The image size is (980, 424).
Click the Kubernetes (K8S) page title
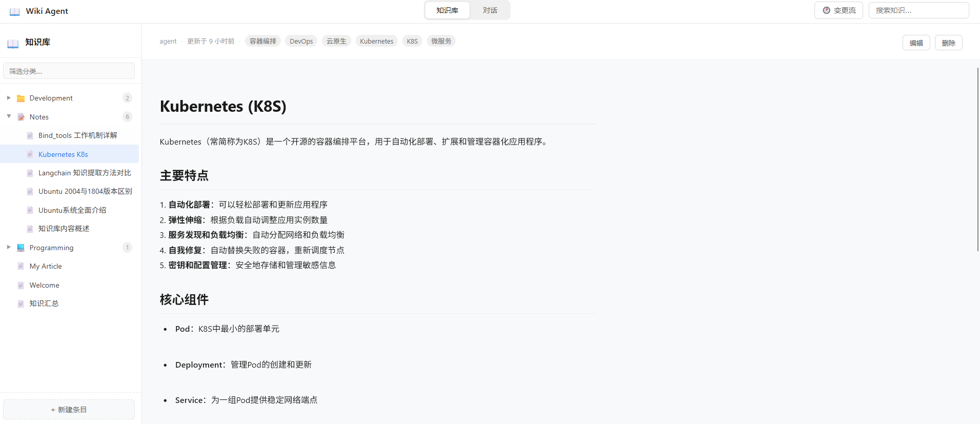click(x=223, y=106)
